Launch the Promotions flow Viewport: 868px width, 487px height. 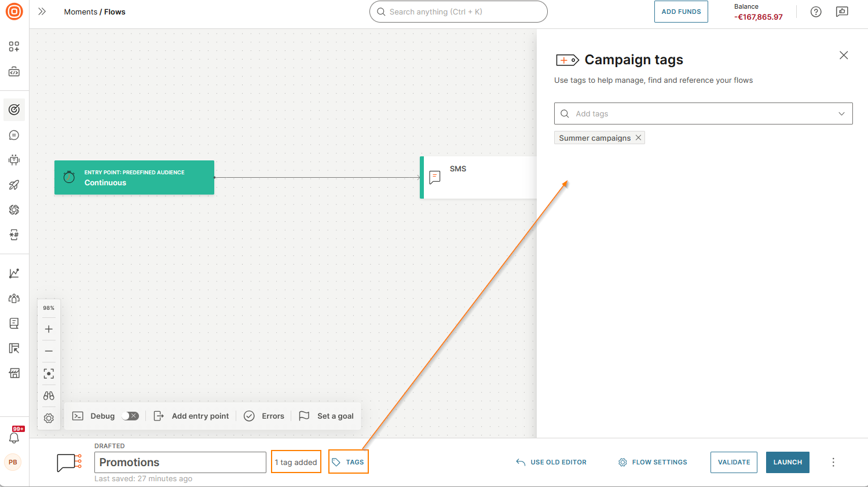pyautogui.click(x=788, y=462)
